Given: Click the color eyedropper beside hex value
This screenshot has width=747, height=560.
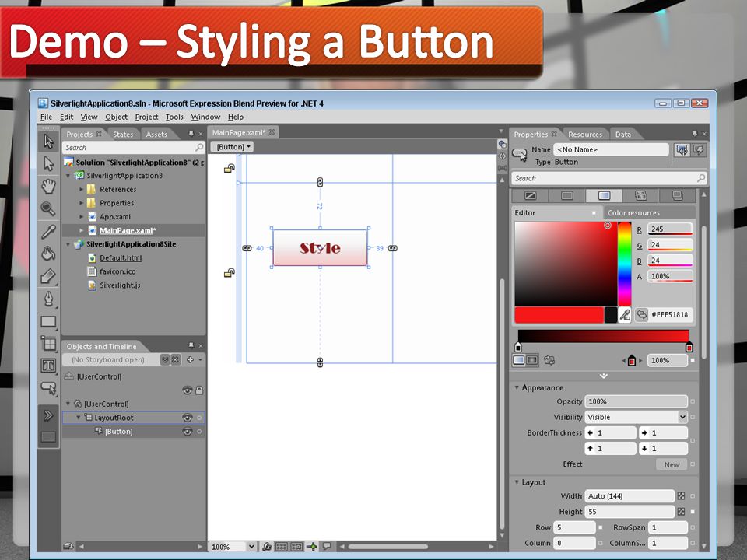Looking at the screenshot, I should coord(625,315).
